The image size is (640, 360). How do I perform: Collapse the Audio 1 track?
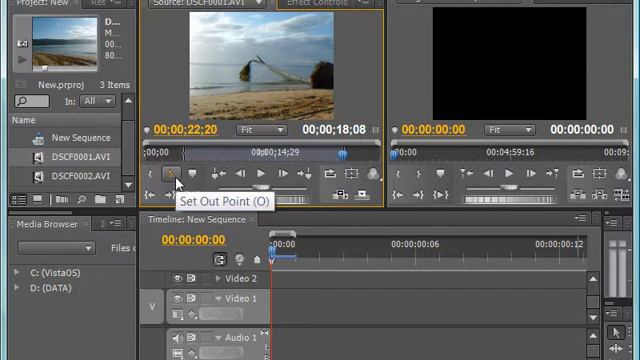218,338
